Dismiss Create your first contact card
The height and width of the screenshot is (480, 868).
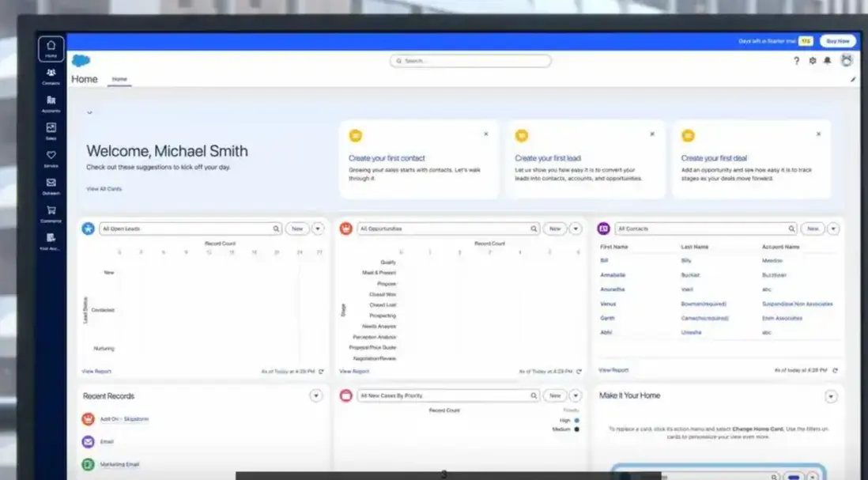point(486,134)
